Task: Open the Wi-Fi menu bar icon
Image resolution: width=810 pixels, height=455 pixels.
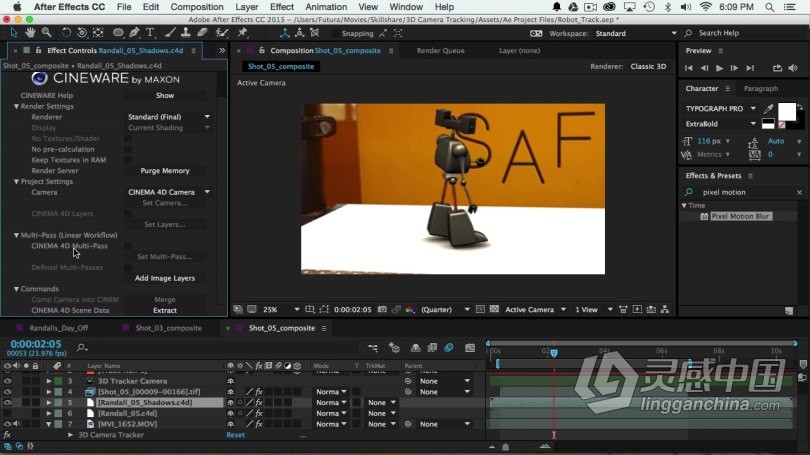Action: 706,7
